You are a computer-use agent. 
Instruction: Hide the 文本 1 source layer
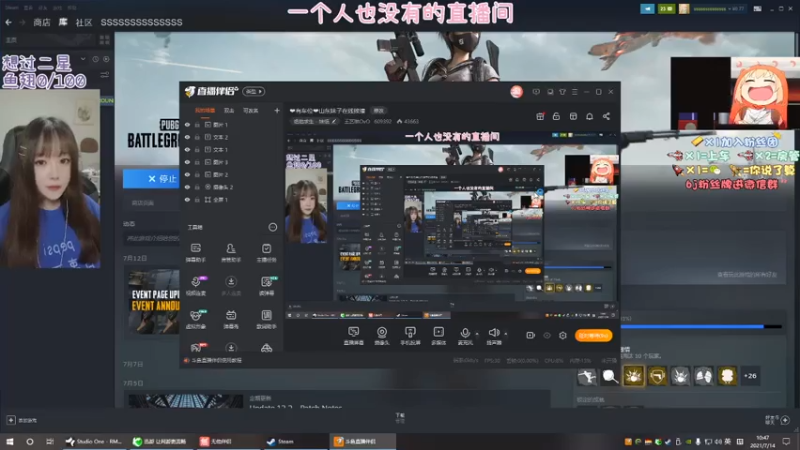[187, 149]
